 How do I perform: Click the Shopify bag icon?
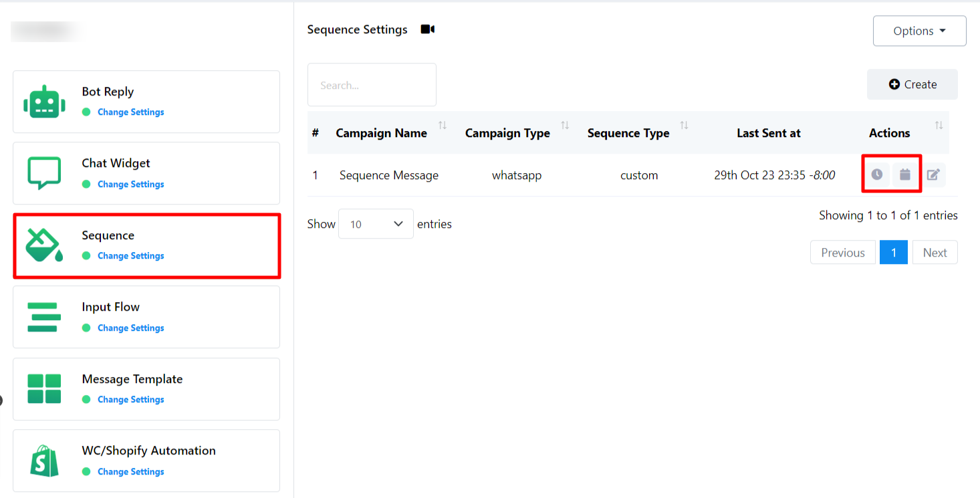[x=44, y=461]
